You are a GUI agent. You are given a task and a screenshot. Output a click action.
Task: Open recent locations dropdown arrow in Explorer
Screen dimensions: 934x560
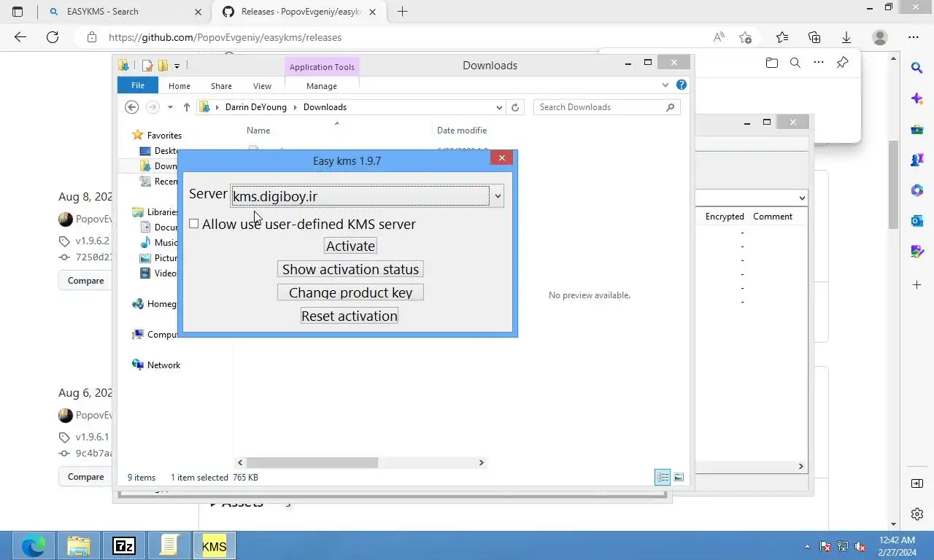tap(170, 107)
